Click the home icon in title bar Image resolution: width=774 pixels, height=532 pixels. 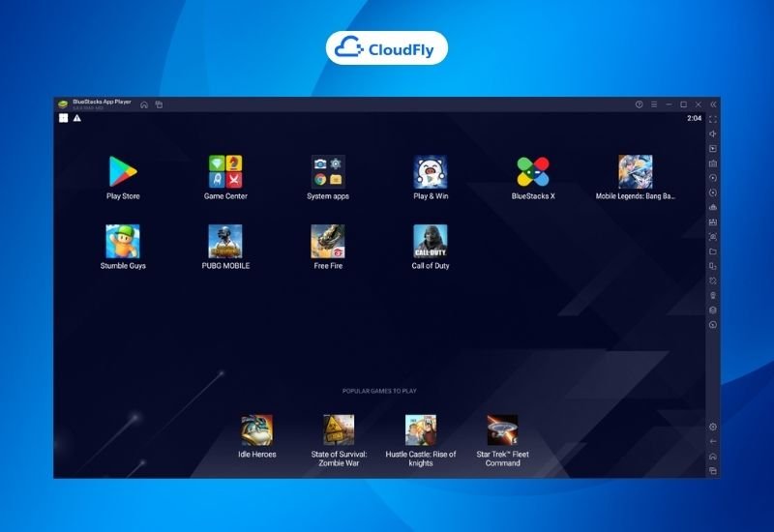[144, 104]
